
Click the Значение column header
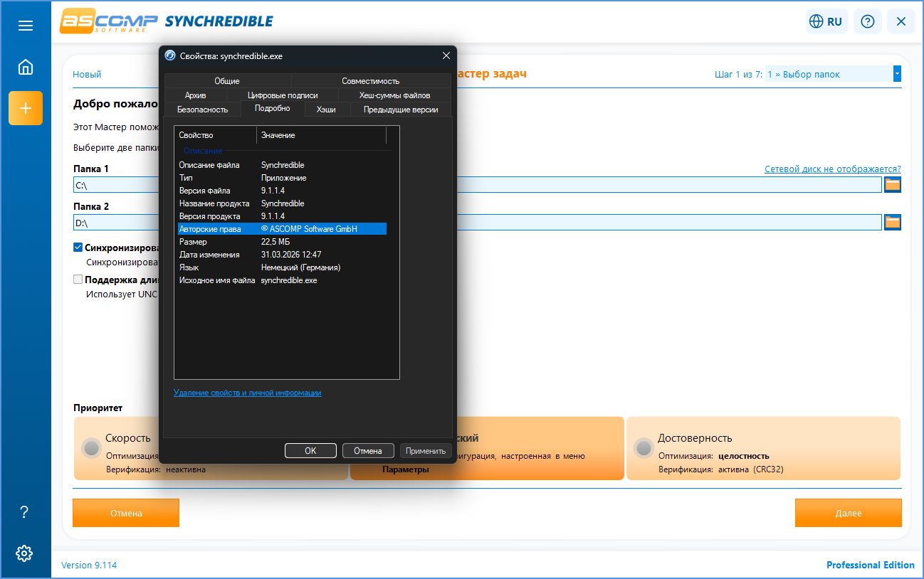click(x=321, y=135)
